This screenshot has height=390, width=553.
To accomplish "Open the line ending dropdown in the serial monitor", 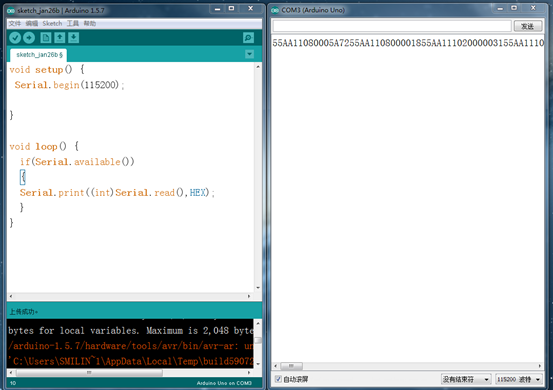I will pyautogui.click(x=466, y=379).
